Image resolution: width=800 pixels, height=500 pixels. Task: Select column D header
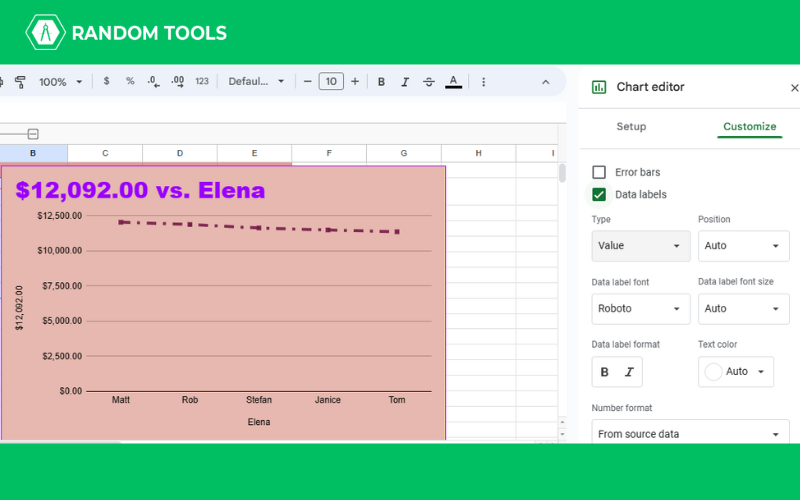pos(180,153)
